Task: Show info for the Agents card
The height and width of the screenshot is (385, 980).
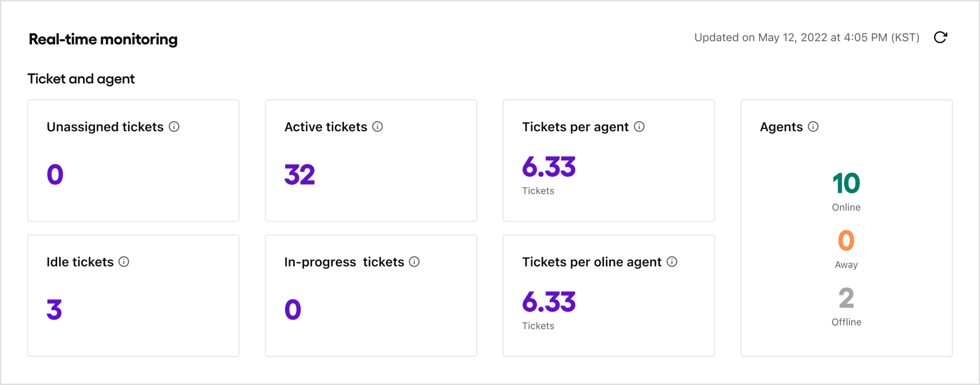Action: pos(813,127)
